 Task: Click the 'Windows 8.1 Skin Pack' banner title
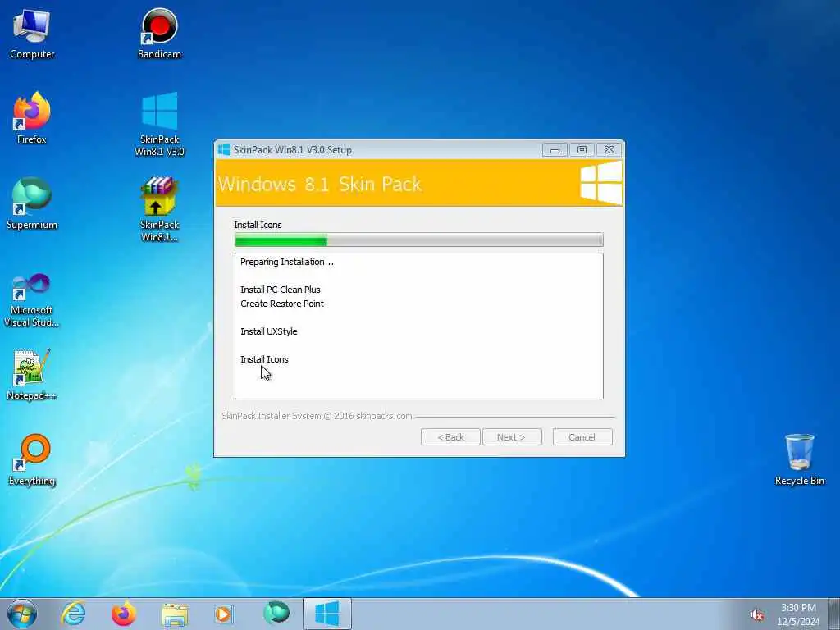320,185
